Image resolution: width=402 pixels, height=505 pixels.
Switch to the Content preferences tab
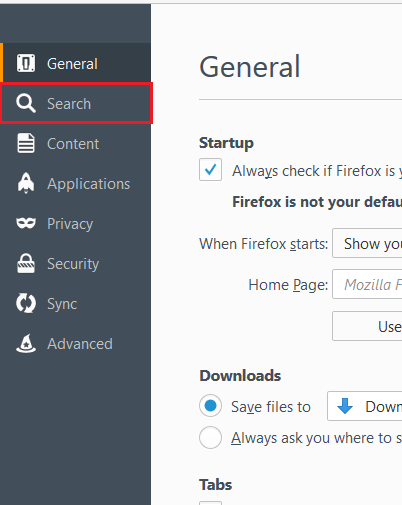75,143
